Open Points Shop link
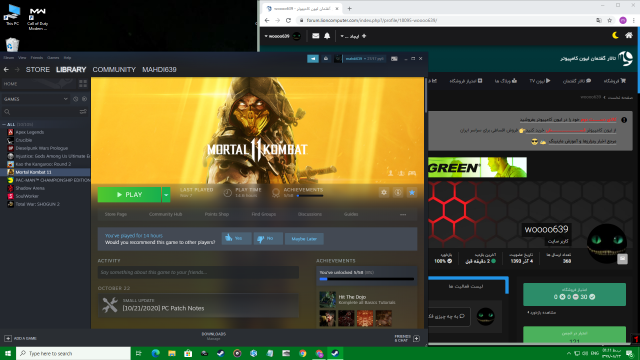The image size is (640, 360). coord(217,214)
